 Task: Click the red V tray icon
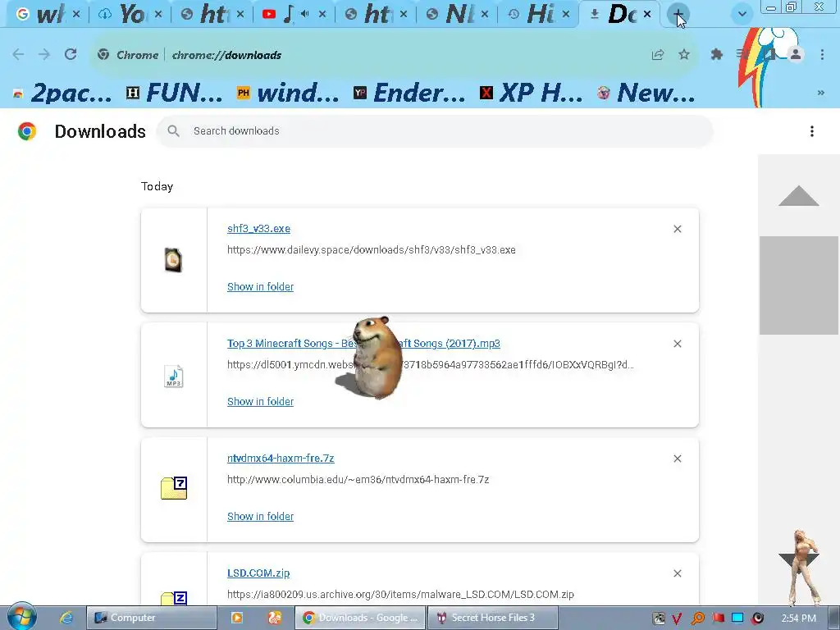[677, 619]
